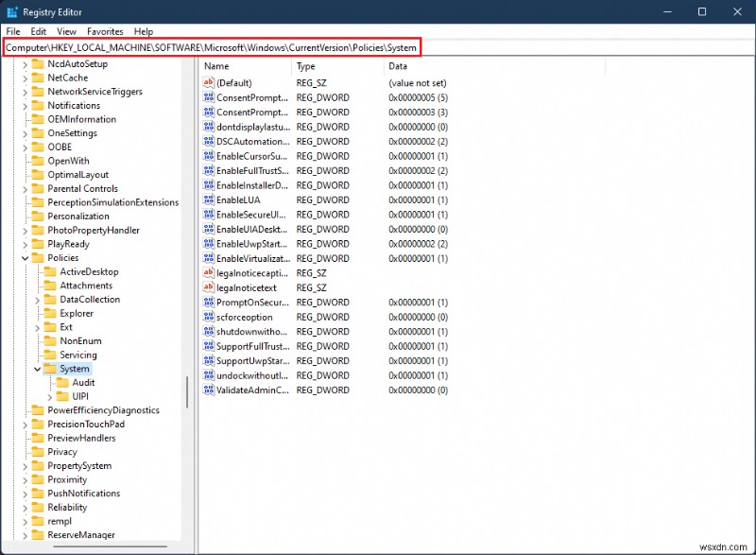Click the EnableVirtualizat... DWORD icon

(208, 258)
